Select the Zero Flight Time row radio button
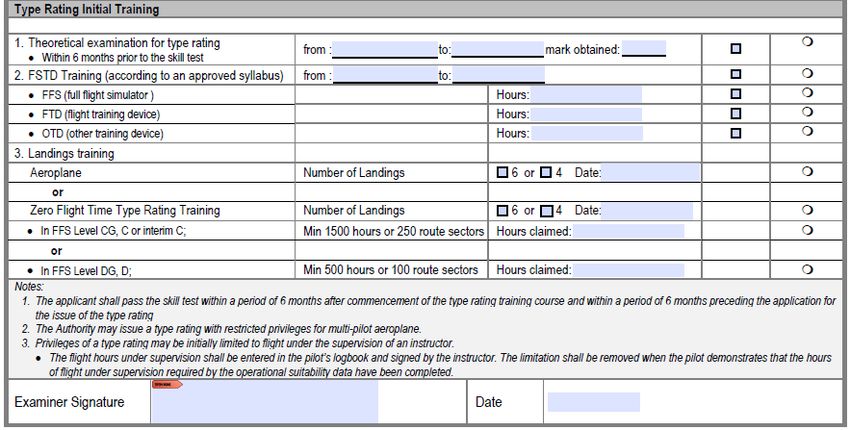 pos(807,210)
